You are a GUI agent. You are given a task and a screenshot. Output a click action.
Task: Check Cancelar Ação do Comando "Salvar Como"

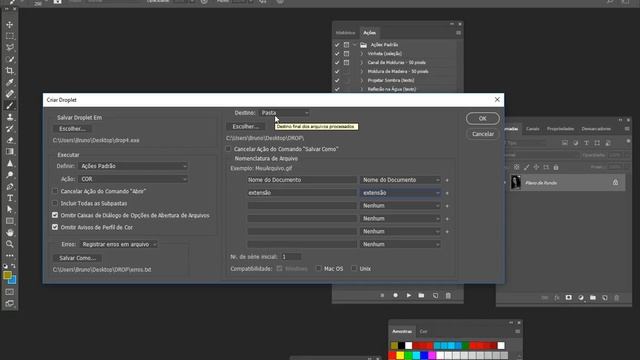click(x=229, y=149)
